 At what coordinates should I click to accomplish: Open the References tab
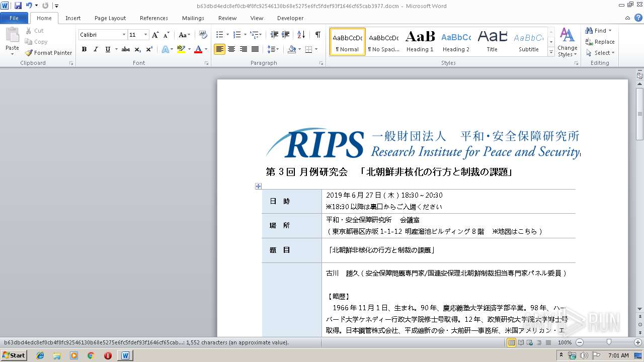(154, 18)
